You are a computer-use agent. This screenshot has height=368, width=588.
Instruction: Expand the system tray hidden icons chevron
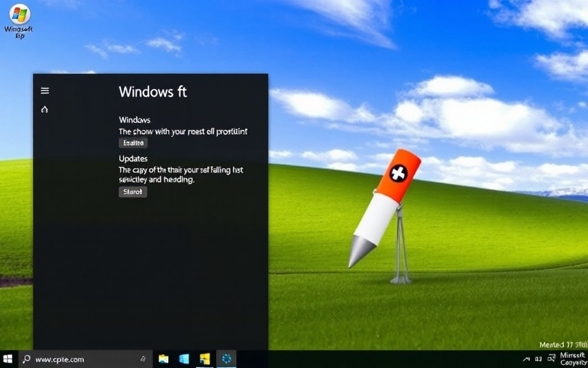click(x=526, y=359)
